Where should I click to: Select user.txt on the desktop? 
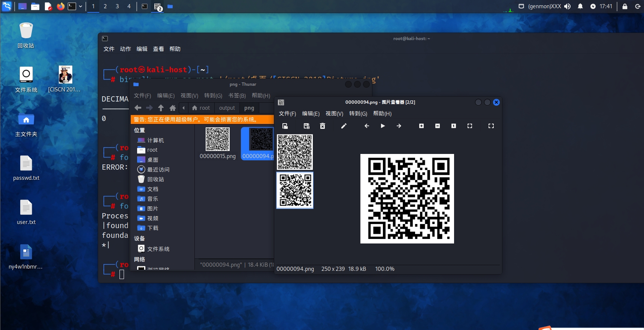click(x=26, y=212)
